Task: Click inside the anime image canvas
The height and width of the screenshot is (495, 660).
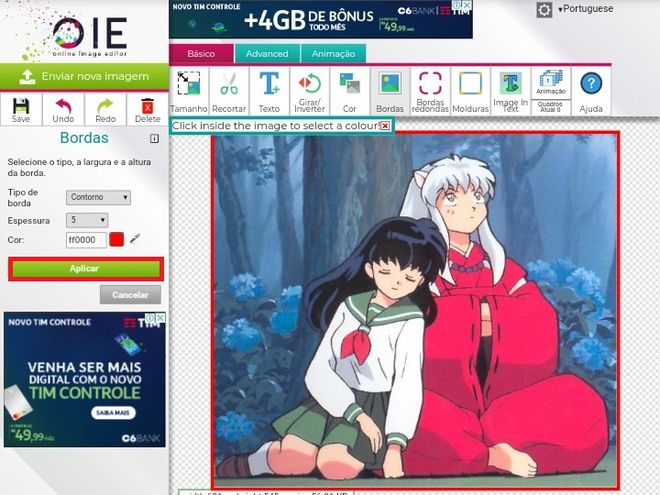Action: tap(416, 310)
